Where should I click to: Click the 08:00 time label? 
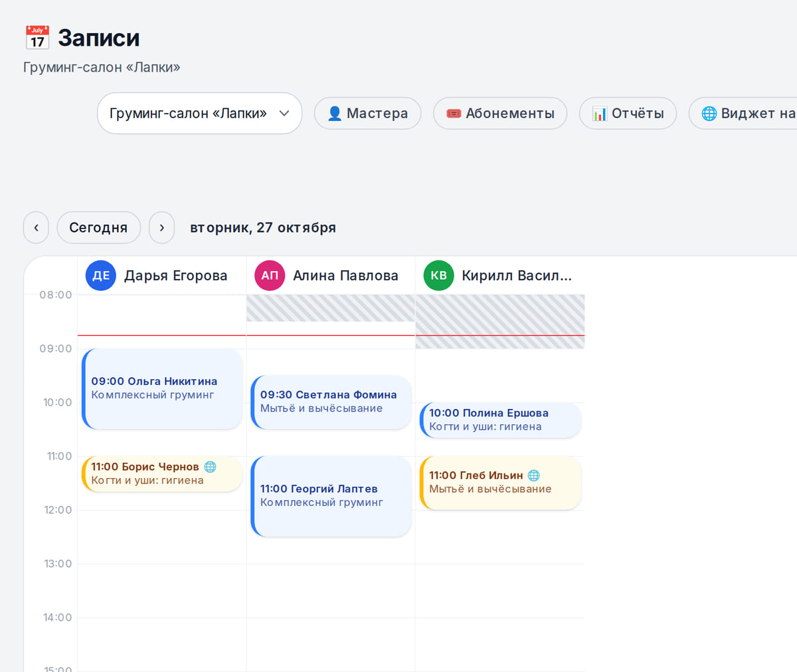pos(56,295)
